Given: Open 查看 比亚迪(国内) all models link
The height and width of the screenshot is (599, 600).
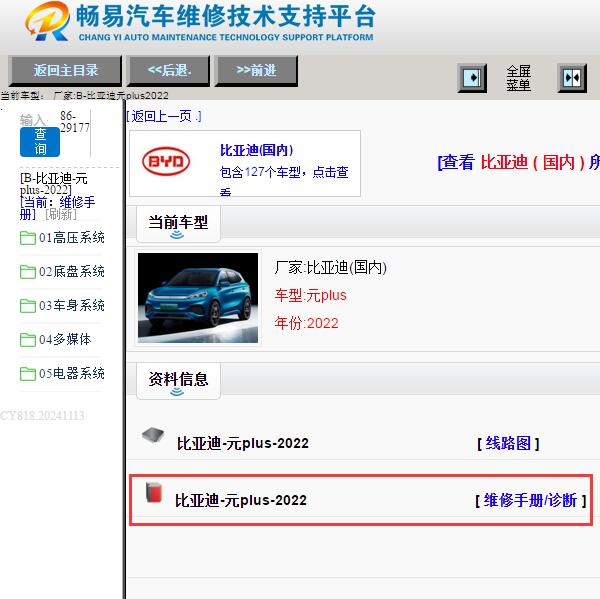Looking at the screenshot, I should coord(518,162).
